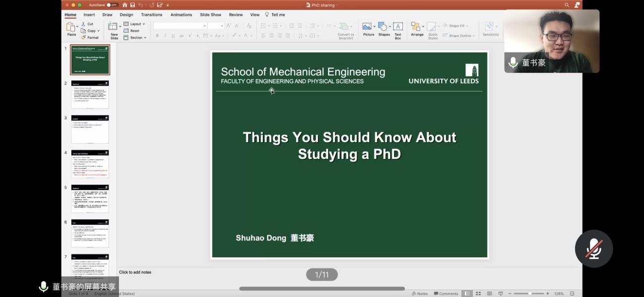Click the Redo icon in title bar

point(152,5)
